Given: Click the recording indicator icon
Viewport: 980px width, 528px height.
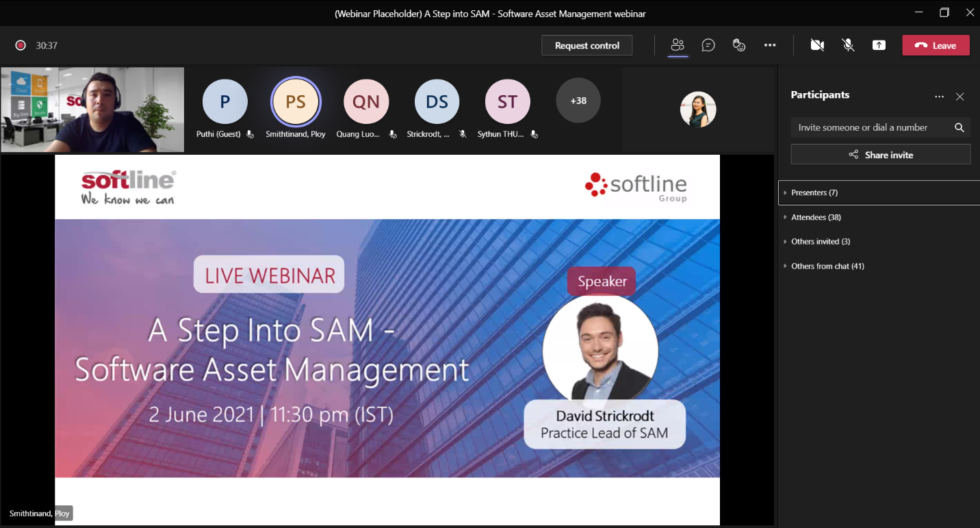Looking at the screenshot, I should [21, 45].
